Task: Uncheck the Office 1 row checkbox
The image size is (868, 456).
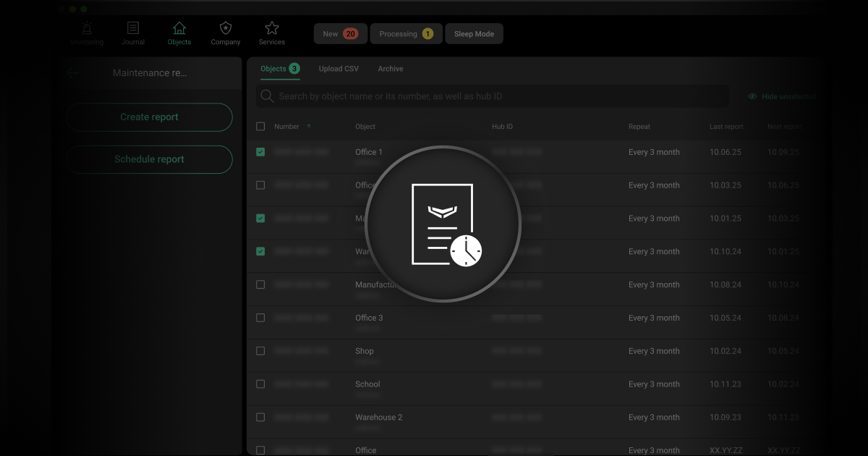Action: 260,152
